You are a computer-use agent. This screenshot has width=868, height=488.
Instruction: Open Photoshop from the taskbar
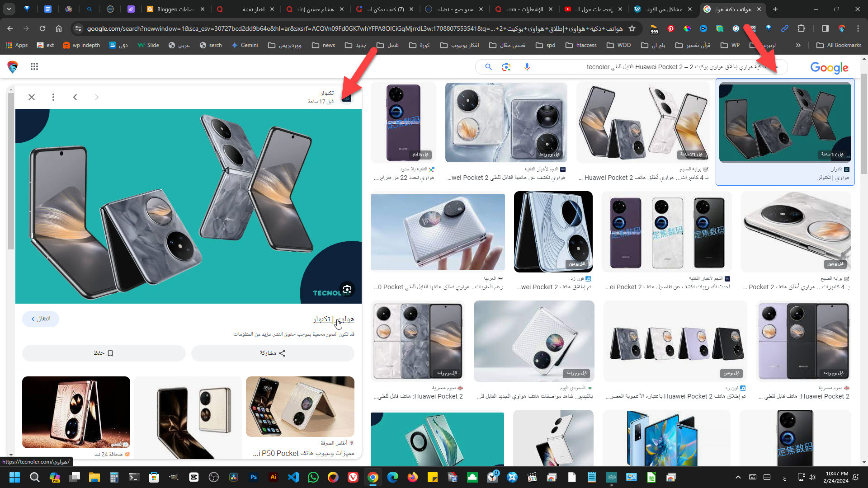254,477
